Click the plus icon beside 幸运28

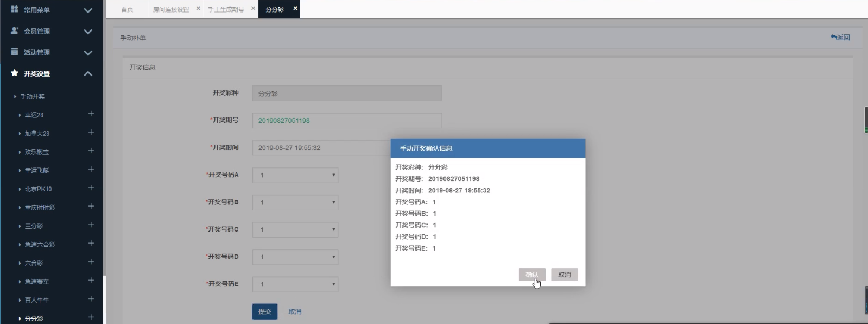coord(91,114)
